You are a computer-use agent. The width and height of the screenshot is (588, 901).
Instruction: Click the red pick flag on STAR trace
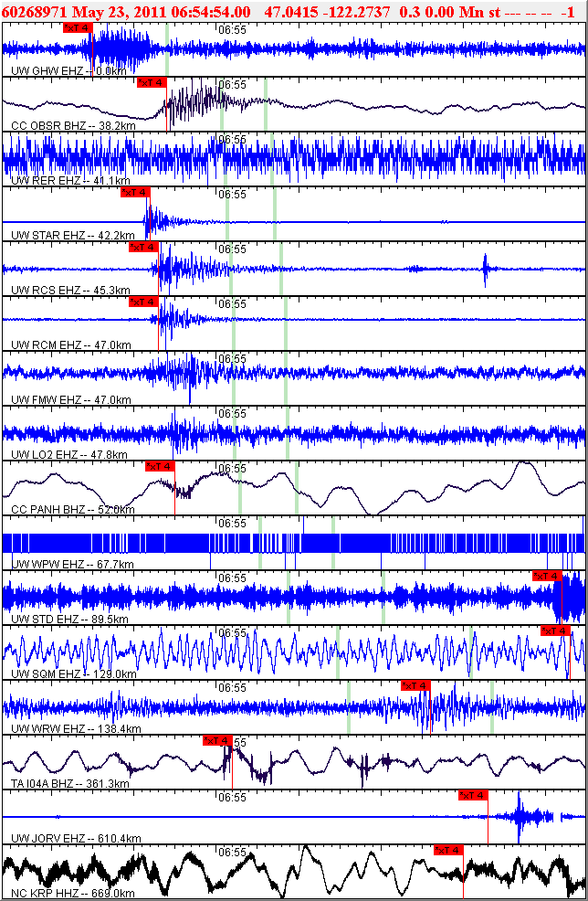135,192
